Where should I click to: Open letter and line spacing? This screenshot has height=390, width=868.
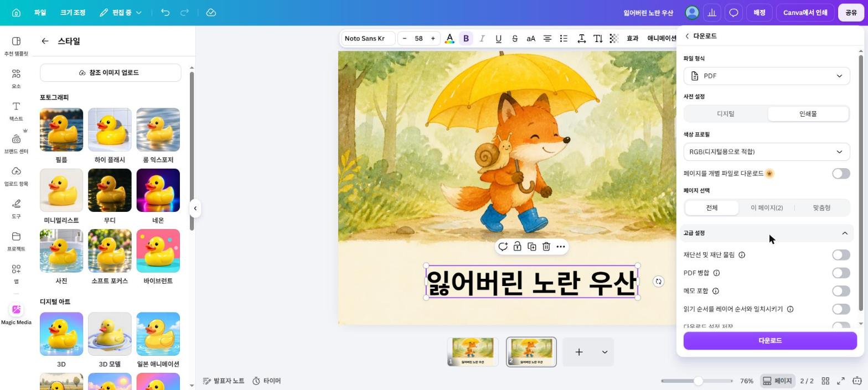pyautogui.click(x=582, y=38)
